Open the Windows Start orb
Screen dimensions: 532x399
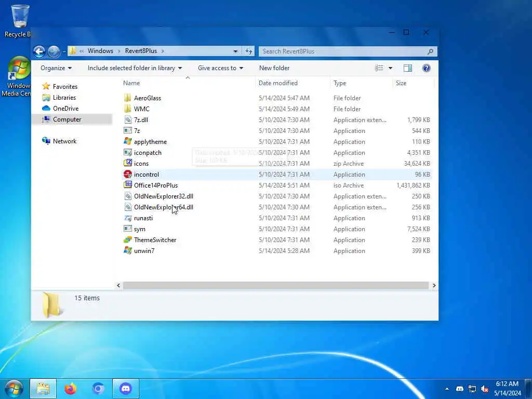click(14, 389)
